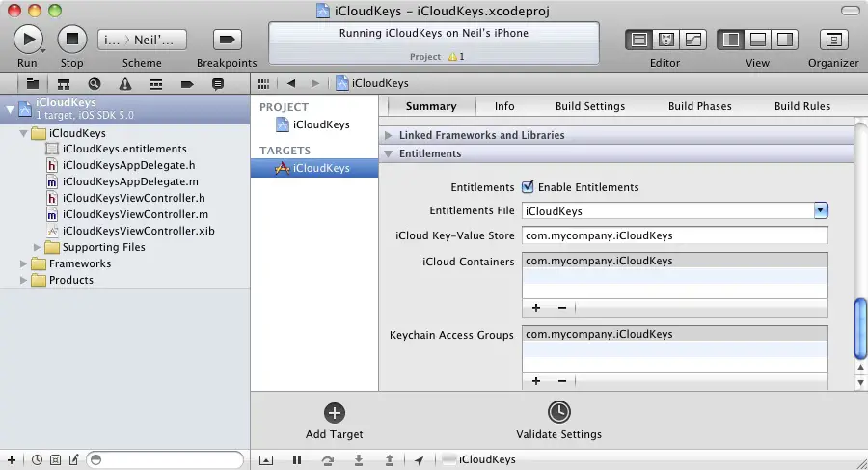The image size is (868, 470).
Task: Collapse the Entitlements section
Action: pyautogui.click(x=390, y=154)
